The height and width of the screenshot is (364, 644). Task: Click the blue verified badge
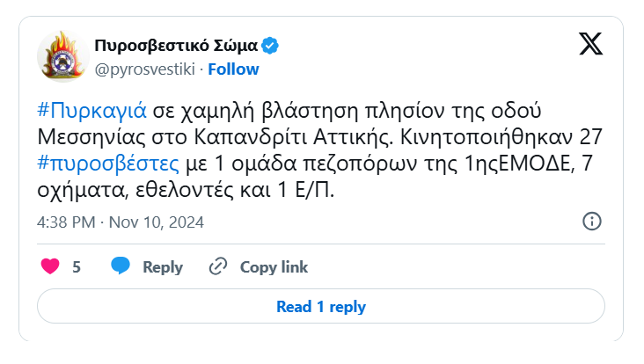[272, 46]
